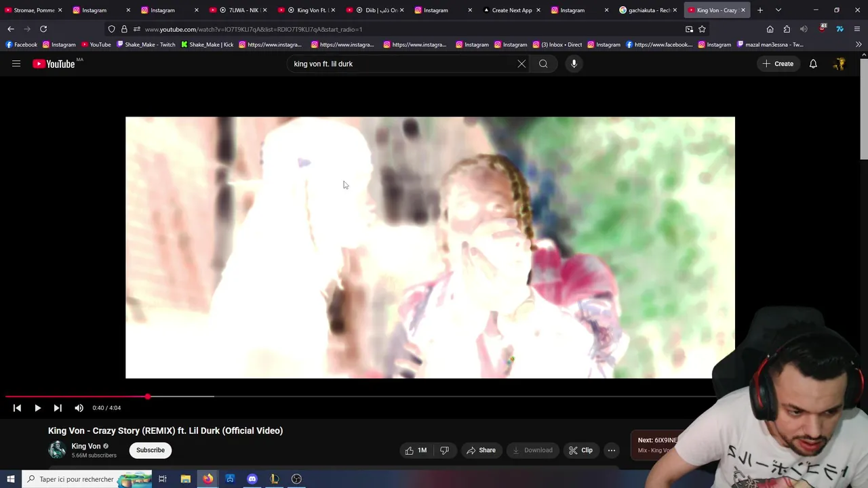Skip to the previous video
868x488 pixels.
point(17,408)
